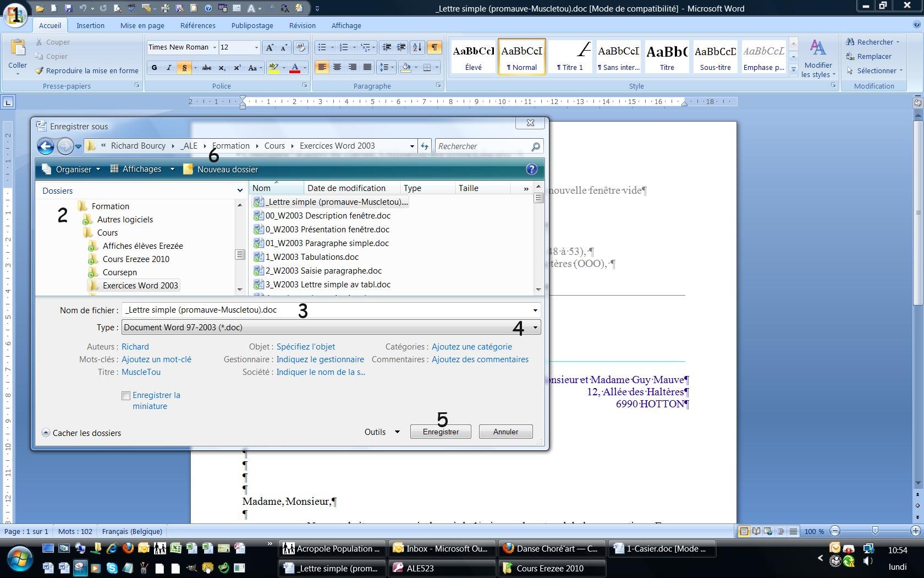
Task: Expand the Nom de fichier dropdown arrow
Action: [535, 310]
